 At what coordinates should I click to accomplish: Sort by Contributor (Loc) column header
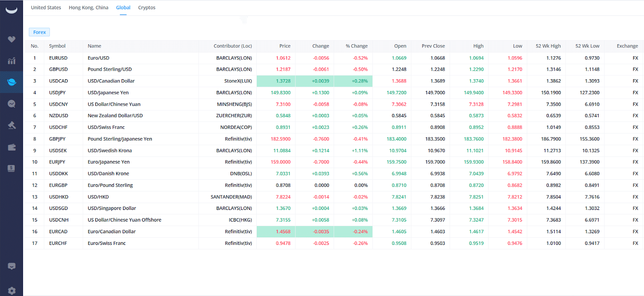pos(233,46)
